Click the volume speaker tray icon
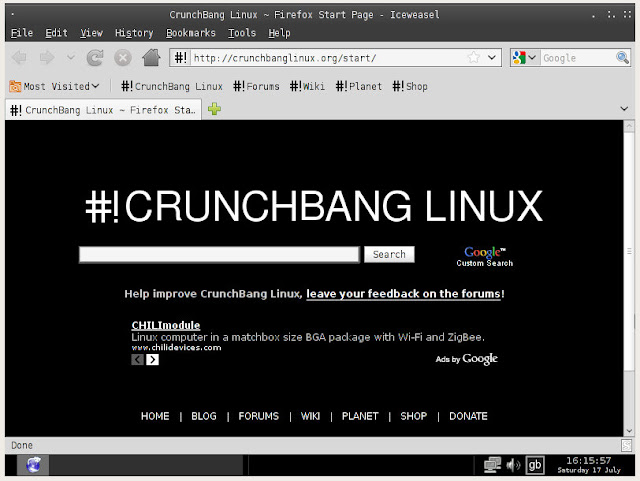 click(513, 465)
